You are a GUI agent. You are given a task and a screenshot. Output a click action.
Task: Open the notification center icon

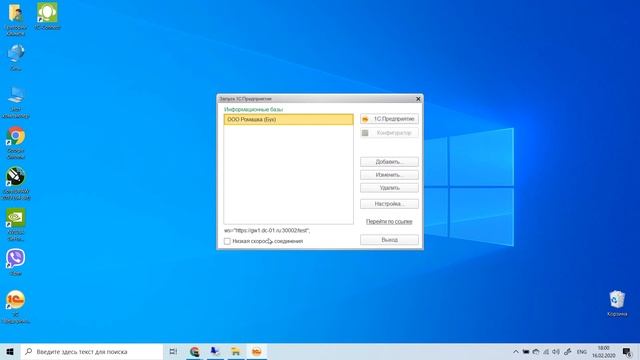click(627, 351)
